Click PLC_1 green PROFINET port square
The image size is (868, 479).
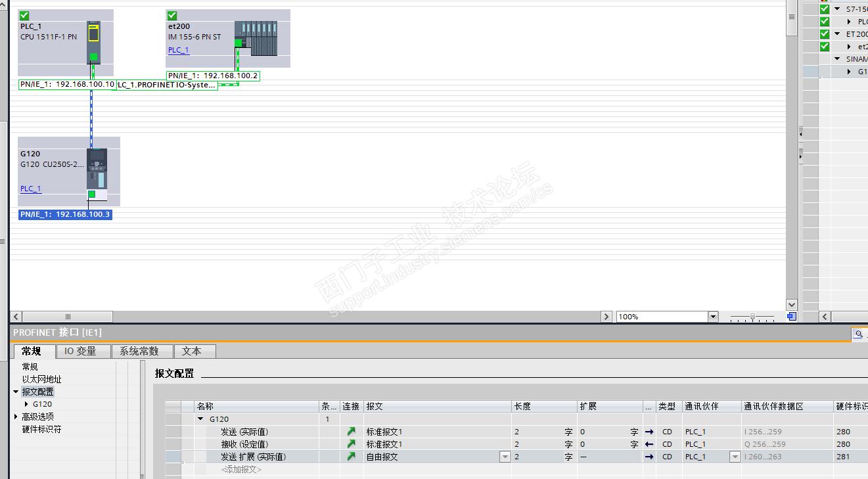pos(94,57)
